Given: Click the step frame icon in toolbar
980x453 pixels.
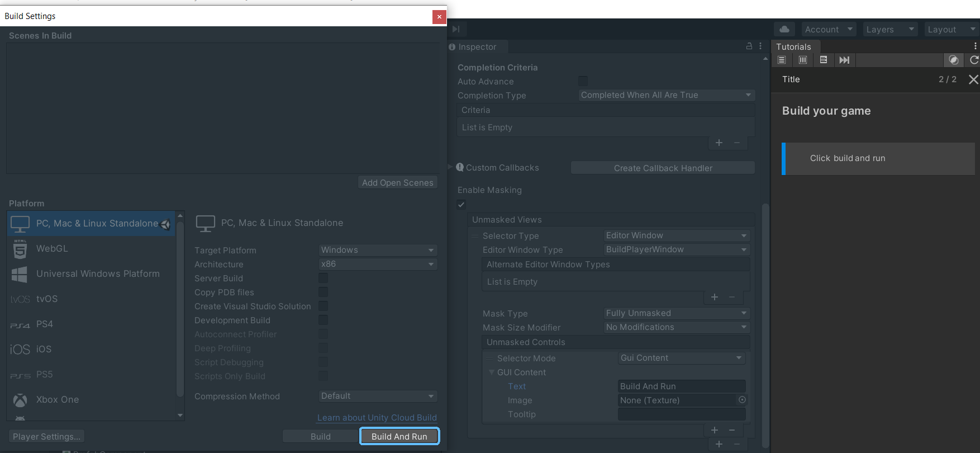Looking at the screenshot, I should click(456, 29).
